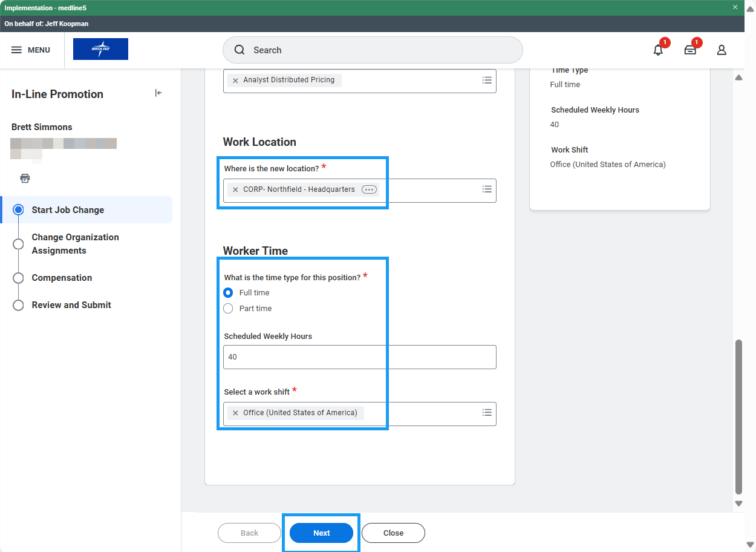Go to the Compensation step
The width and height of the screenshot is (756, 552).
tap(62, 278)
